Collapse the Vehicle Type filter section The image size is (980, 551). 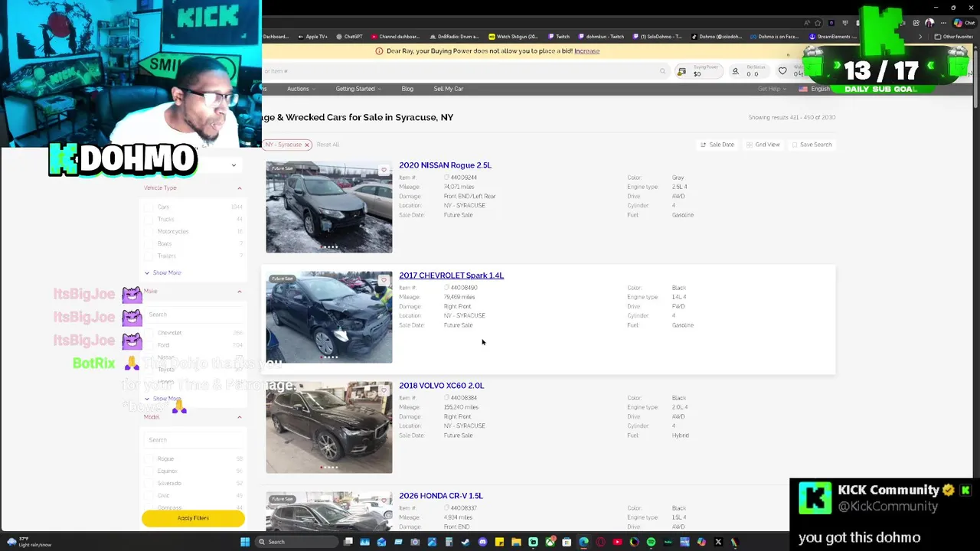point(239,188)
